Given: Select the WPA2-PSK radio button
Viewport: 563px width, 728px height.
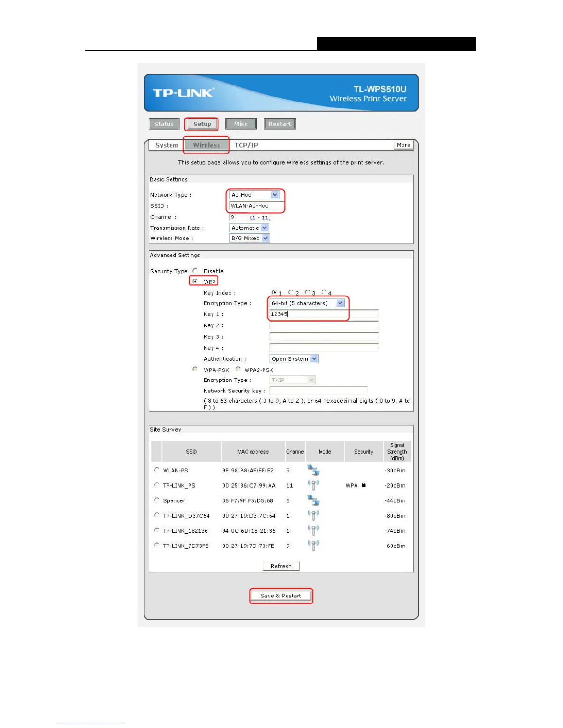Looking at the screenshot, I should [238, 369].
